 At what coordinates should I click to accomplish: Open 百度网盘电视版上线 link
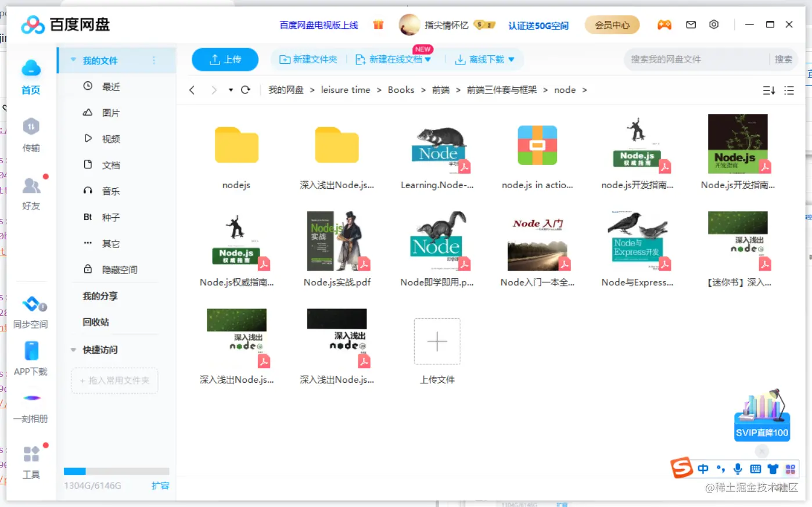coord(319,25)
